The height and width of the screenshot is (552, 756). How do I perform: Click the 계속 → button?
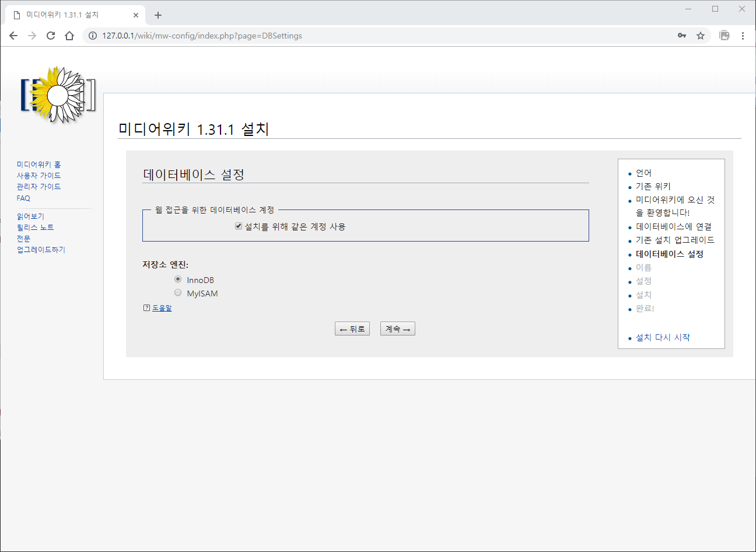pos(398,329)
